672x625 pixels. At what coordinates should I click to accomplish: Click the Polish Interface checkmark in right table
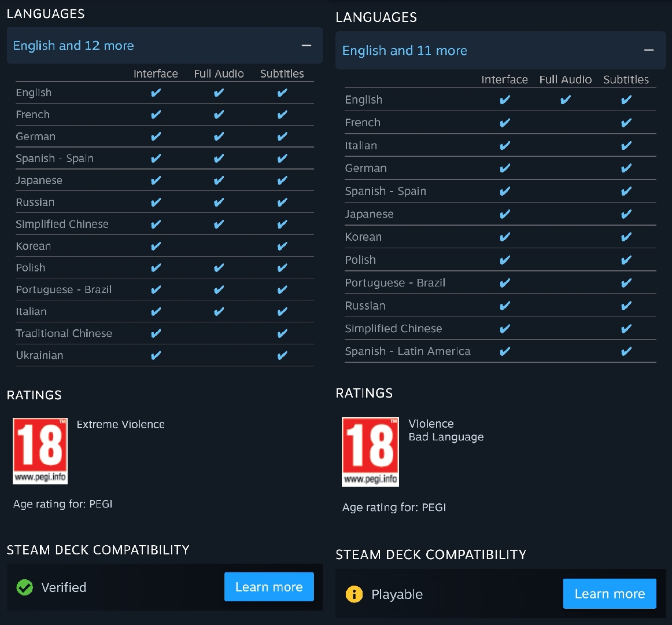pyautogui.click(x=505, y=260)
